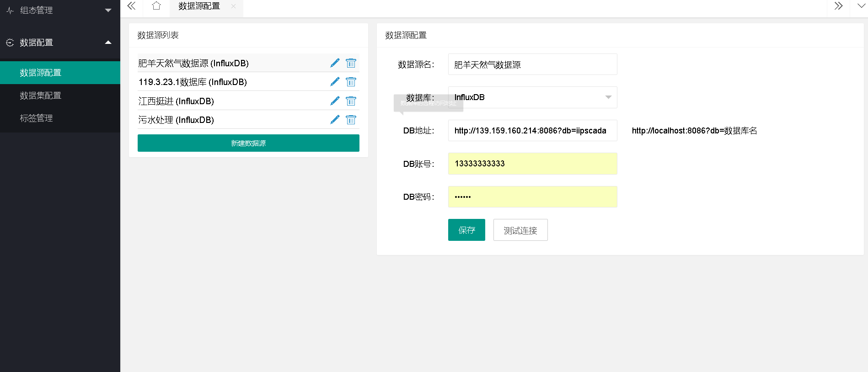Delete the 119.3.23.1数据库 data source

pyautogui.click(x=351, y=82)
